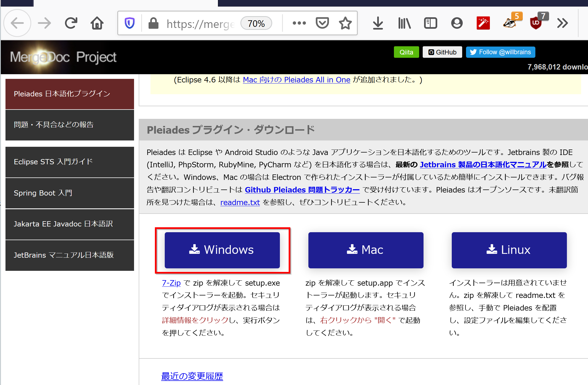Open Jakarta EE Javadoc 日本語訳

click(x=70, y=224)
